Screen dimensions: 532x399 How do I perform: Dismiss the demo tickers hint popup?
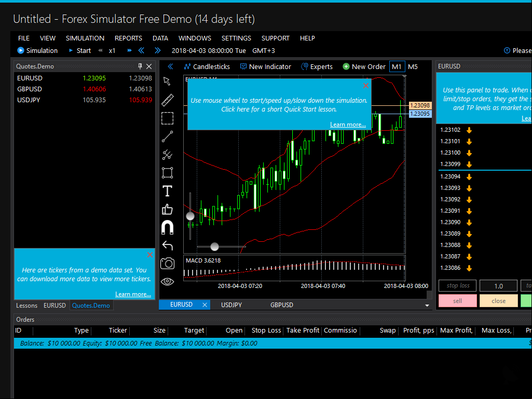tap(150, 254)
